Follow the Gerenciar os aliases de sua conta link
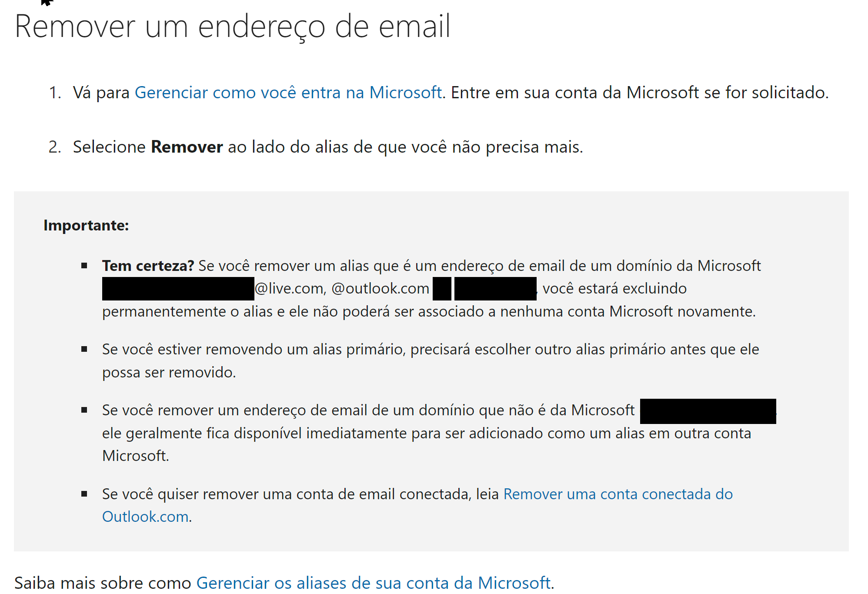 click(373, 583)
